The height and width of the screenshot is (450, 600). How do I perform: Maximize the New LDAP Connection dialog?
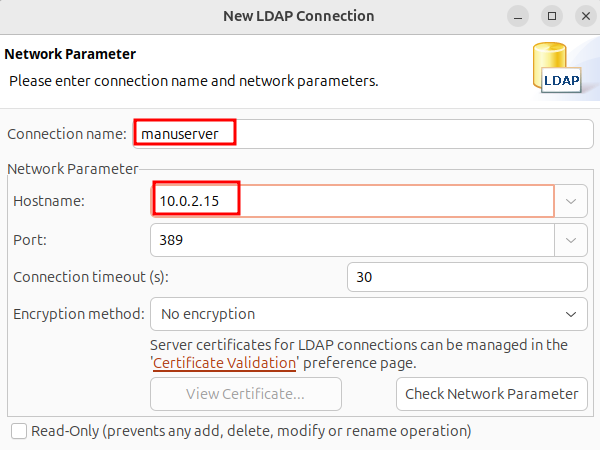coord(550,16)
